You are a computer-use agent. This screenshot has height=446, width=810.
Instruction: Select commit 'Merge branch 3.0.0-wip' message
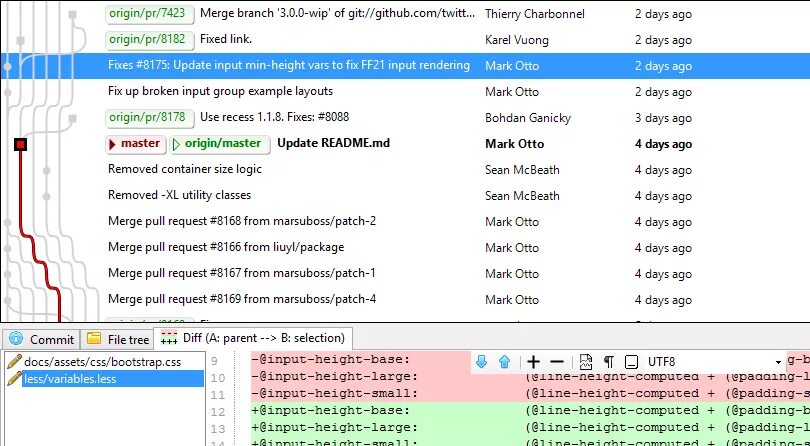[337, 13]
